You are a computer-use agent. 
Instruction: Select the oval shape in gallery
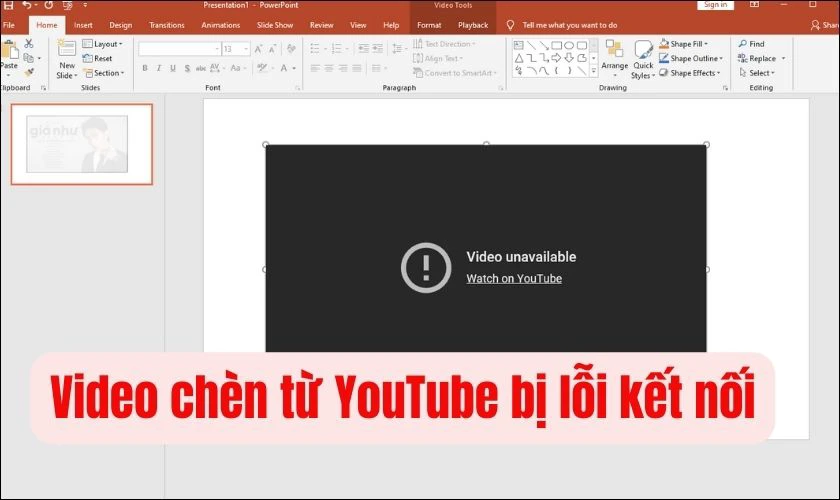tap(569, 45)
